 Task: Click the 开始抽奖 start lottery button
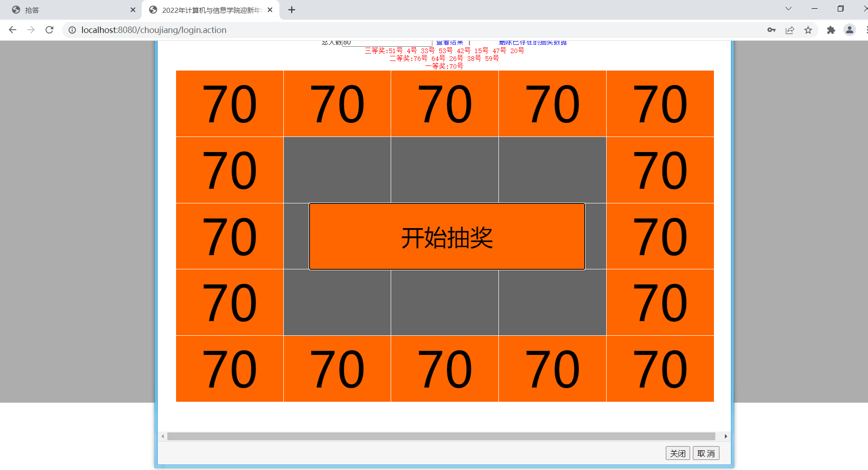tap(447, 236)
